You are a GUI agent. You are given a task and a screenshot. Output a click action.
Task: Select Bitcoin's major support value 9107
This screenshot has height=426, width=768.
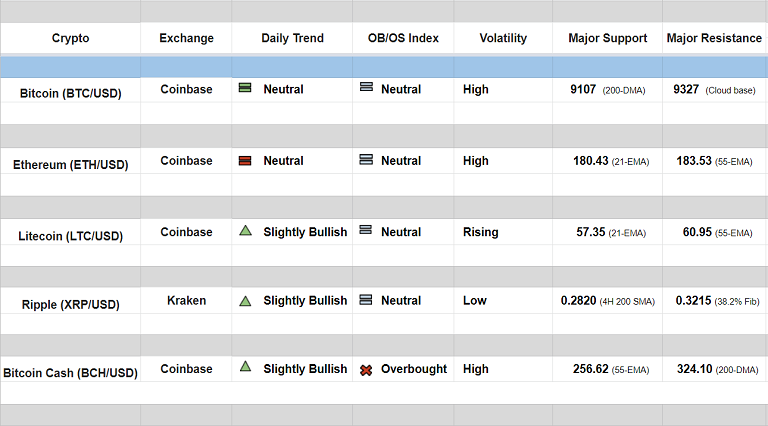pyautogui.click(x=583, y=89)
